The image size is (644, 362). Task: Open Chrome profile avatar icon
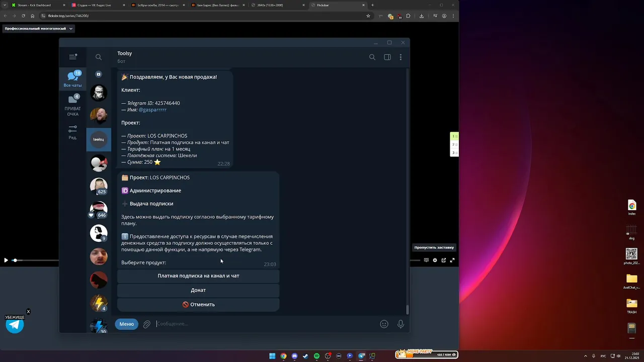coord(444,16)
